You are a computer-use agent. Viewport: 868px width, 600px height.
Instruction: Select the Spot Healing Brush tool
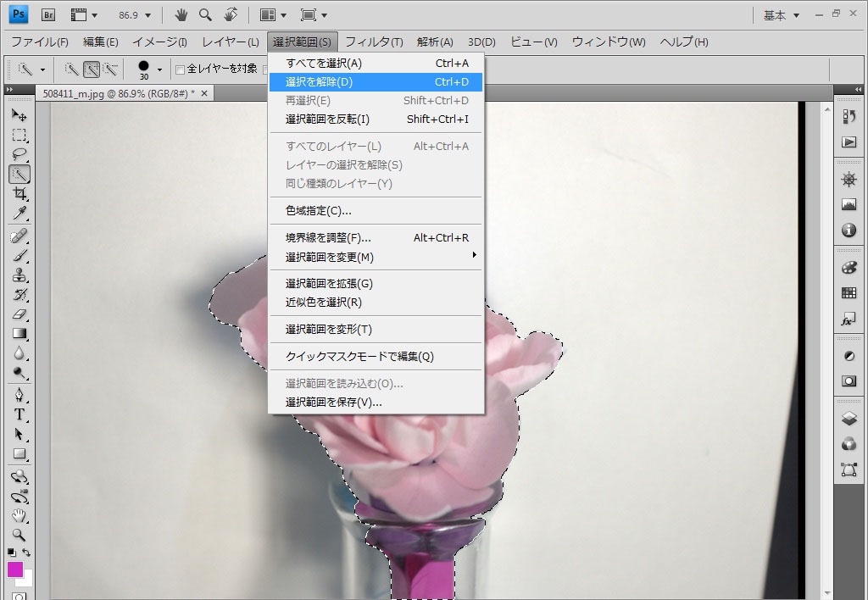click(19, 236)
